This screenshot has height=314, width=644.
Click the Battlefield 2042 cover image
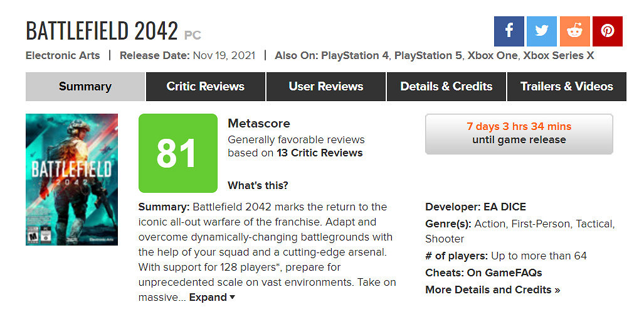tap(71, 180)
